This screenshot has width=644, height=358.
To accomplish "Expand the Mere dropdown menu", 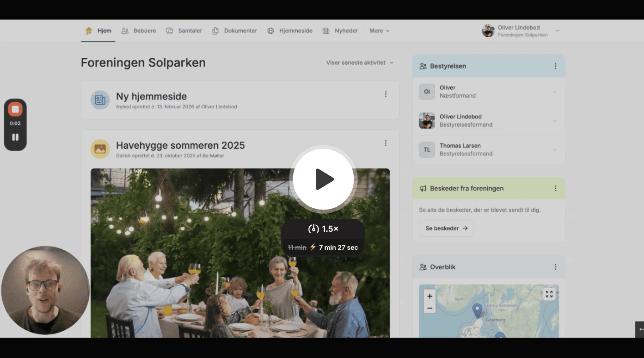I will click(380, 31).
